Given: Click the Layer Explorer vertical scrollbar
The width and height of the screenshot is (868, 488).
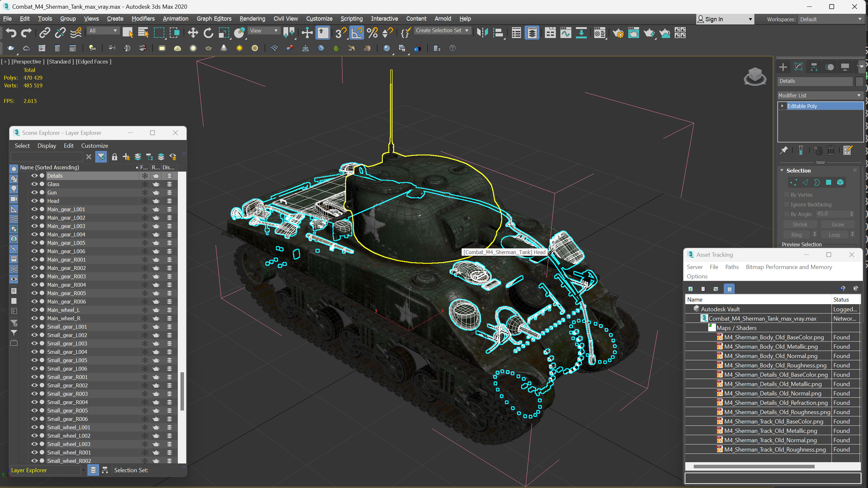Looking at the screenshot, I should click(182, 391).
